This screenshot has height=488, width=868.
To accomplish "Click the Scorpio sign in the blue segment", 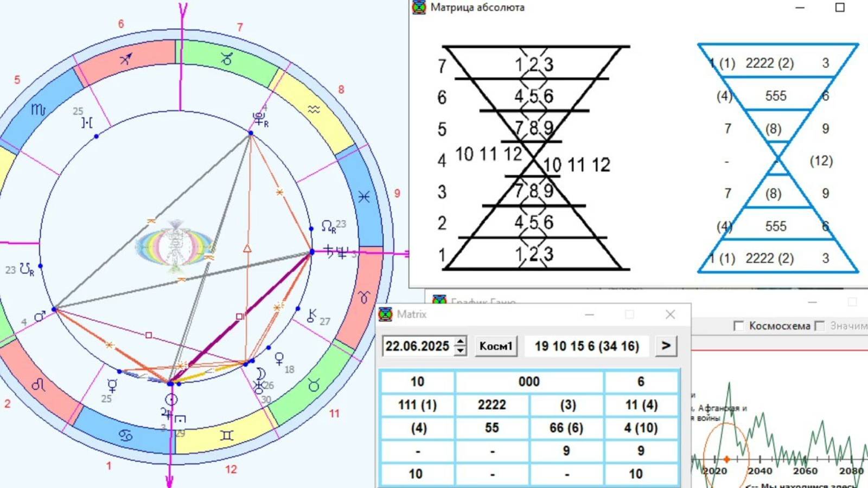I will 38,110.
